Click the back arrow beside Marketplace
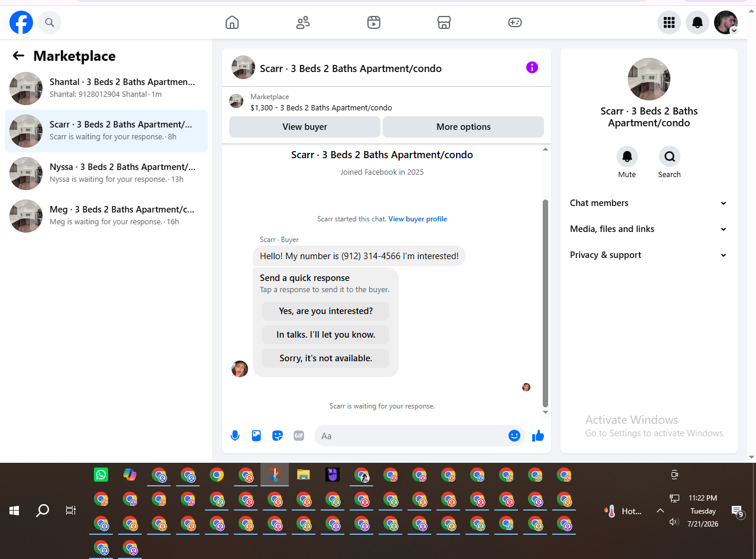756x559 pixels. (18, 56)
